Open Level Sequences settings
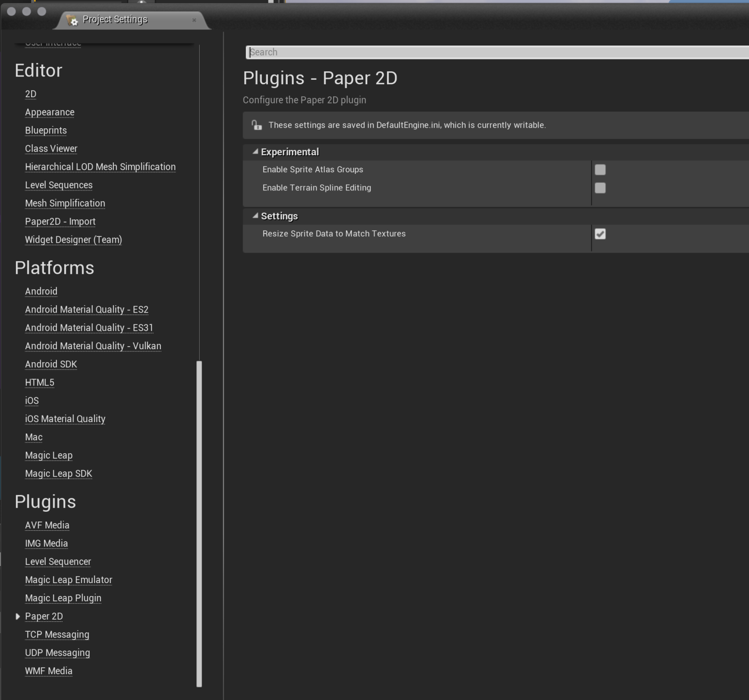The height and width of the screenshot is (700, 749). (x=59, y=185)
